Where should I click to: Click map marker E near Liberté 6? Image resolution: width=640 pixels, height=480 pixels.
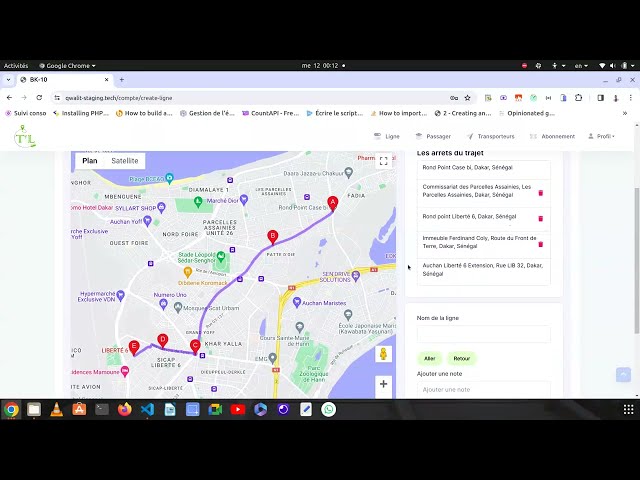coord(134,348)
